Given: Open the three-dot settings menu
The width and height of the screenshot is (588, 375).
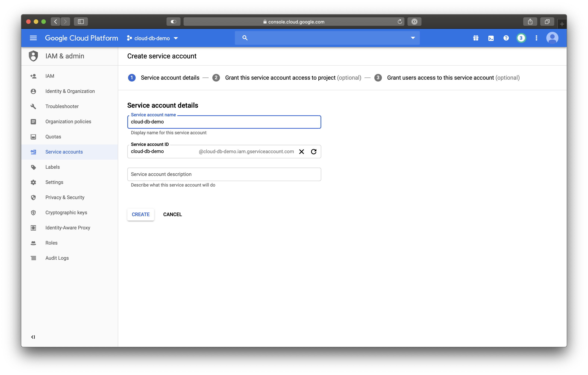Looking at the screenshot, I should (536, 38).
